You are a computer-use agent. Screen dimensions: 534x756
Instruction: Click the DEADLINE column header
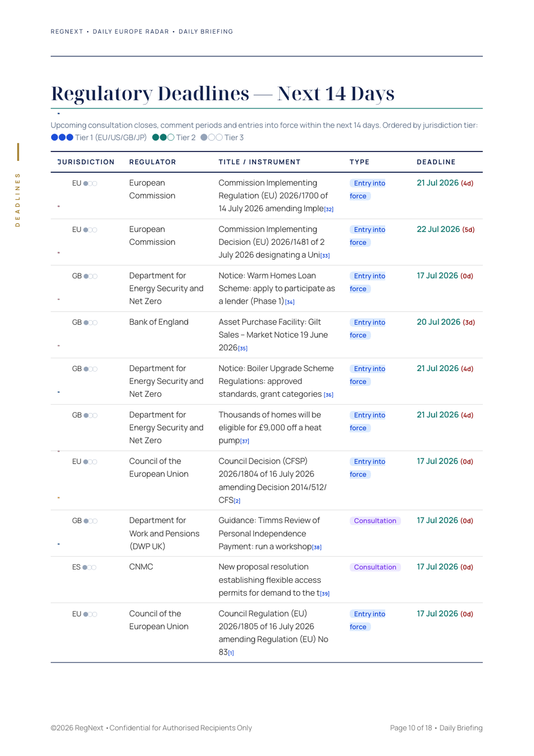tap(436, 162)
